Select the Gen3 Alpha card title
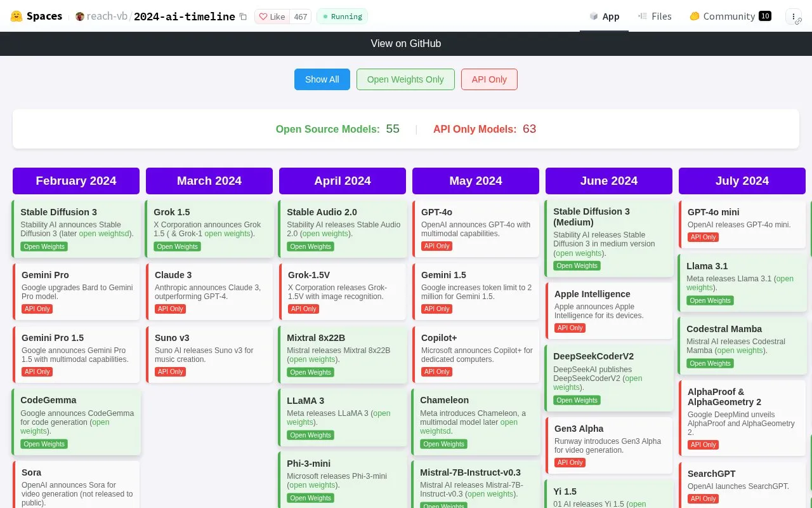 click(579, 429)
